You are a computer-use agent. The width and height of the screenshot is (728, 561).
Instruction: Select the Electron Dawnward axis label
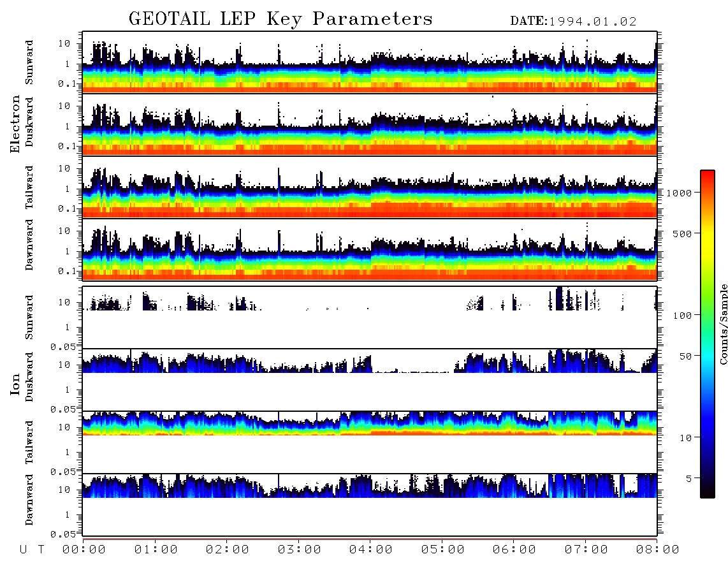click(x=29, y=245)
